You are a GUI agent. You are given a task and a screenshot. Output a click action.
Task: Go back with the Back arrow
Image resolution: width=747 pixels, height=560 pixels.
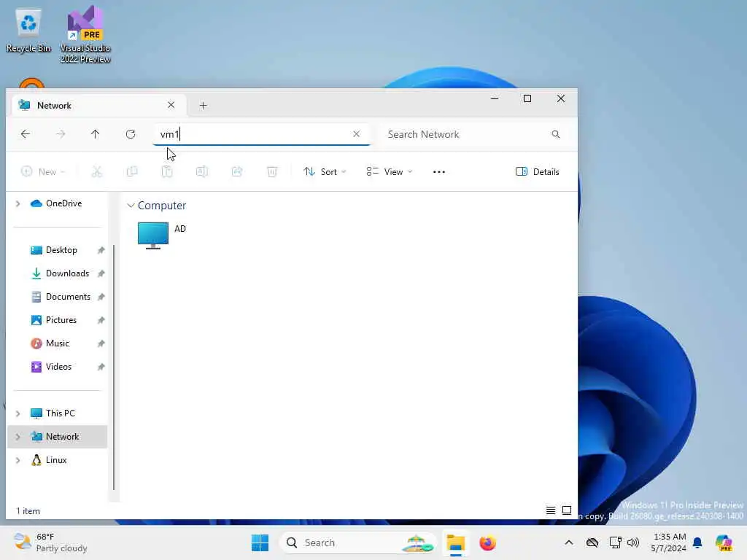click(x=26, y=134)
